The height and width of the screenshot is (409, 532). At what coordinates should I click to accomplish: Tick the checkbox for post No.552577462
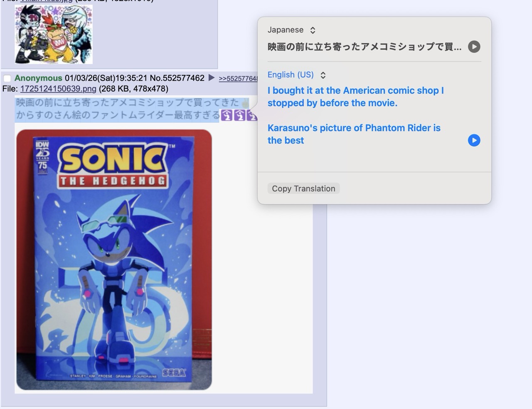tap(7, 78)
